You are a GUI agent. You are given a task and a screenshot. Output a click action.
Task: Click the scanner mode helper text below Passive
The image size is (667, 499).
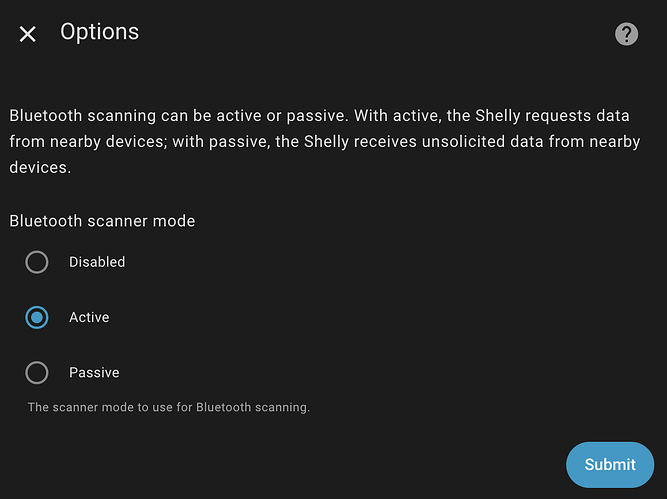tap(169, 407)
